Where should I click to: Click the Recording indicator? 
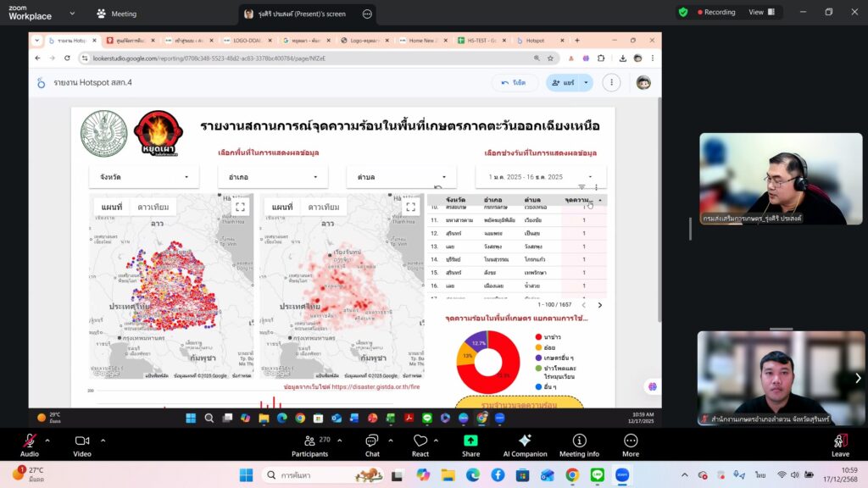(x=715, y=13)
